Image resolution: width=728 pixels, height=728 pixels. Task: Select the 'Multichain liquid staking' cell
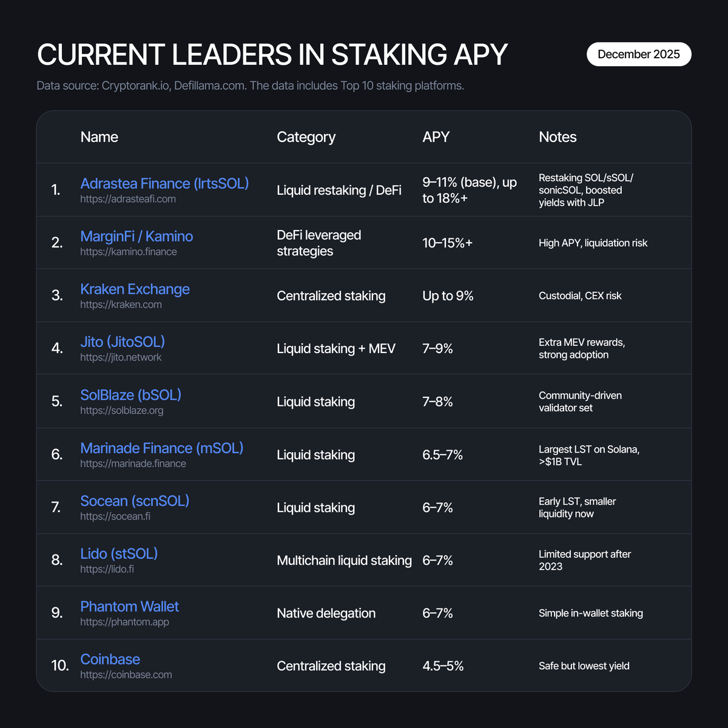(344, 560)
